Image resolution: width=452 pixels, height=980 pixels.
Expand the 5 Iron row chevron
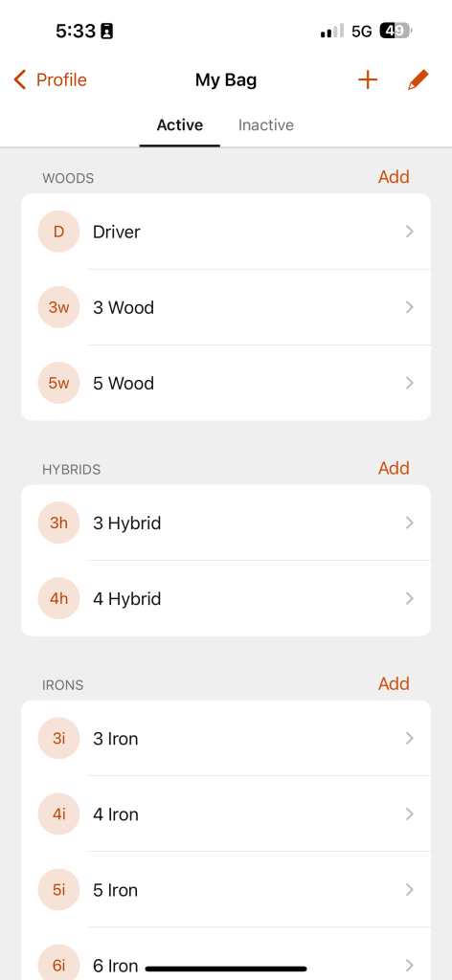click(x=410, y=890)
